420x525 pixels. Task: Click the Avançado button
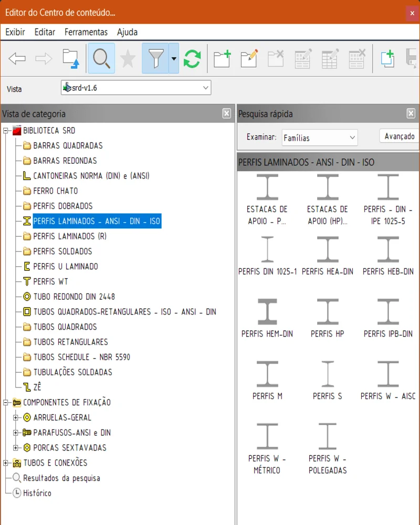coord(399,136)
